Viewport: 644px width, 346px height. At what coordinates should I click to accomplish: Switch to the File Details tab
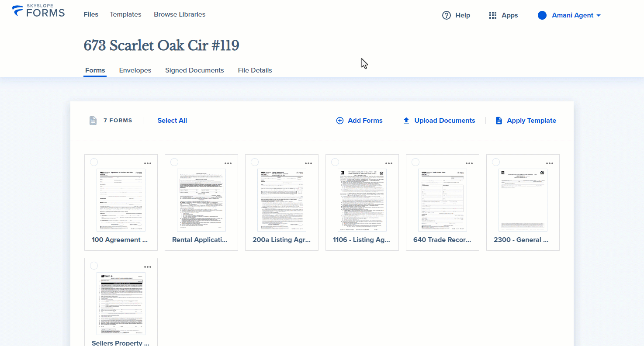[x=255, y=70]
